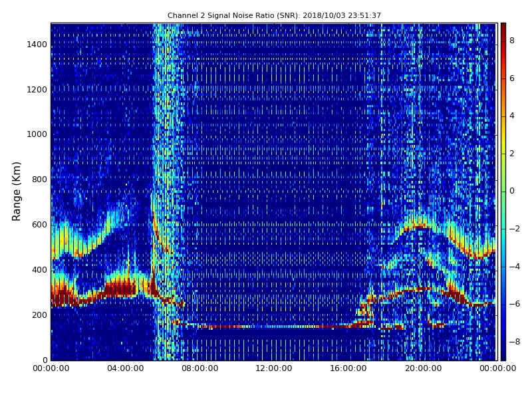Click the 4 tick label on the colorbar

512,116
